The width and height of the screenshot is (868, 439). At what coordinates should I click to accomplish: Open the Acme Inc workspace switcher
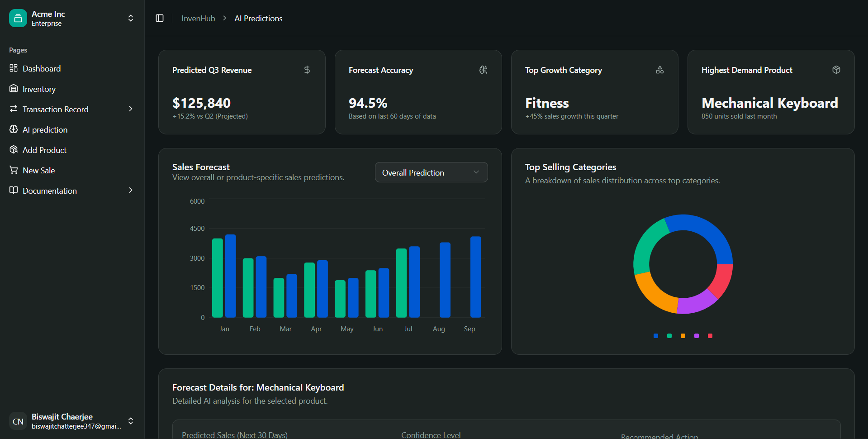click(x=130, y=18)
